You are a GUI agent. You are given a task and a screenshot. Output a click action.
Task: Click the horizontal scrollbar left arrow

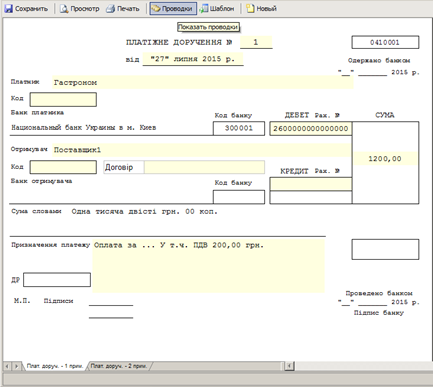[x=289, y=366]
